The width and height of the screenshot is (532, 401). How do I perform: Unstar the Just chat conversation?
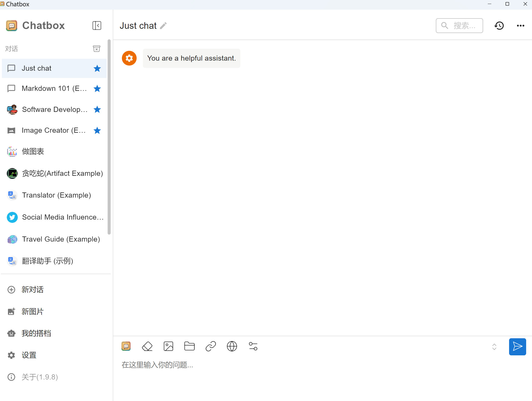pos(97,68)
